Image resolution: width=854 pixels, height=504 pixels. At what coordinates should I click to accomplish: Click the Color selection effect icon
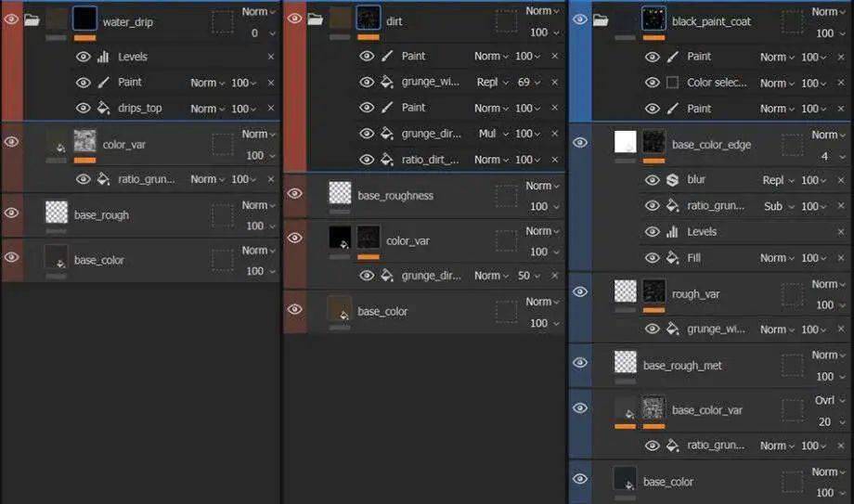tap(673, 83)
